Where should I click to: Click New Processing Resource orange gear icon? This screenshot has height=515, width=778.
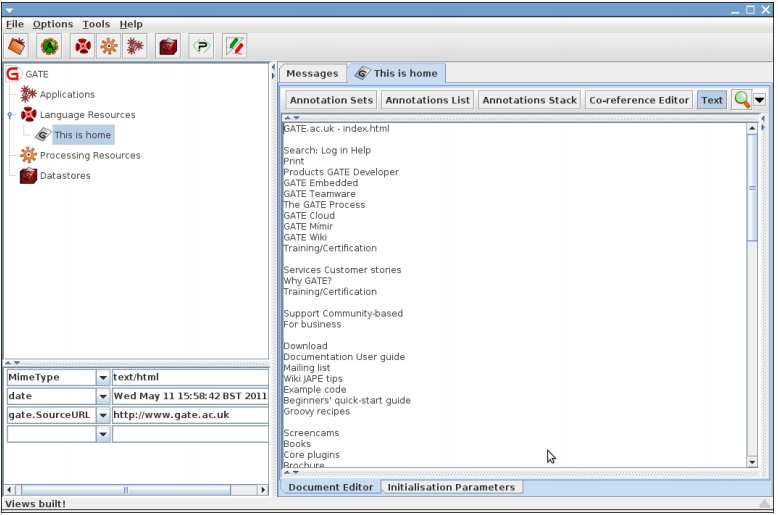[x=108, y=46]
